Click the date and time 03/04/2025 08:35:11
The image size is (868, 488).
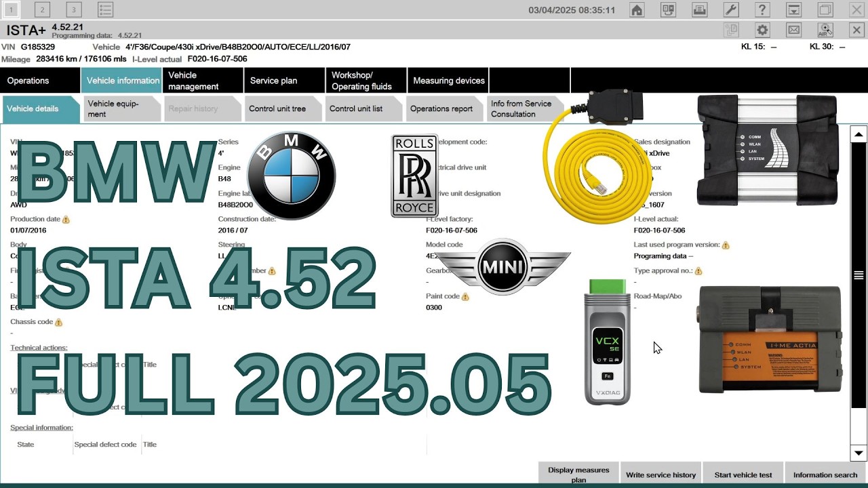pos(572,10)
